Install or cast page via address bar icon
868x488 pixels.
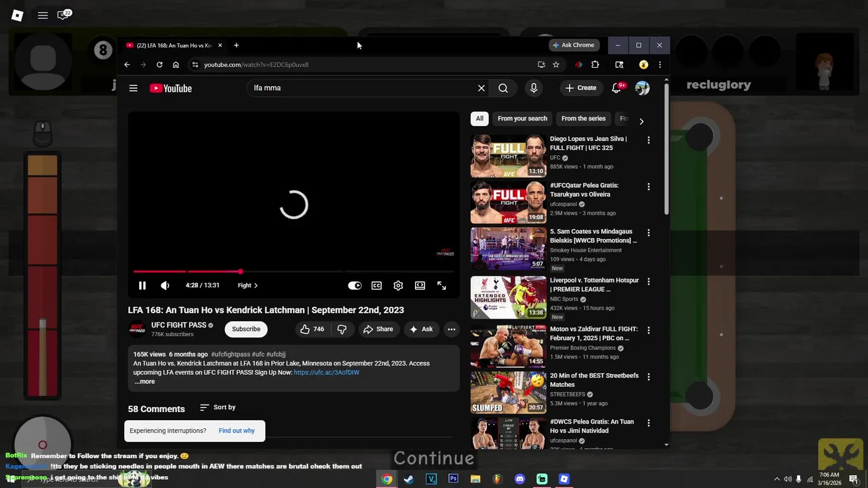[541, 64]
